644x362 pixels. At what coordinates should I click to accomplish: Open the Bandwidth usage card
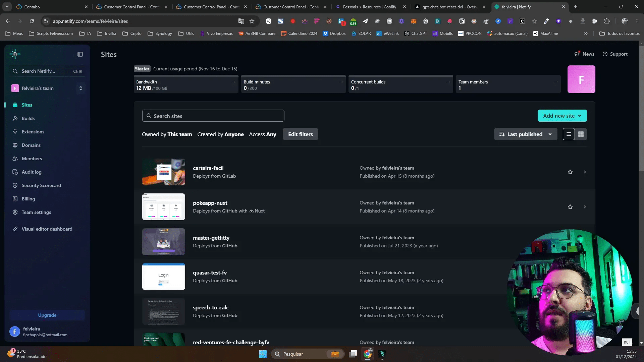tap(186, 84)
